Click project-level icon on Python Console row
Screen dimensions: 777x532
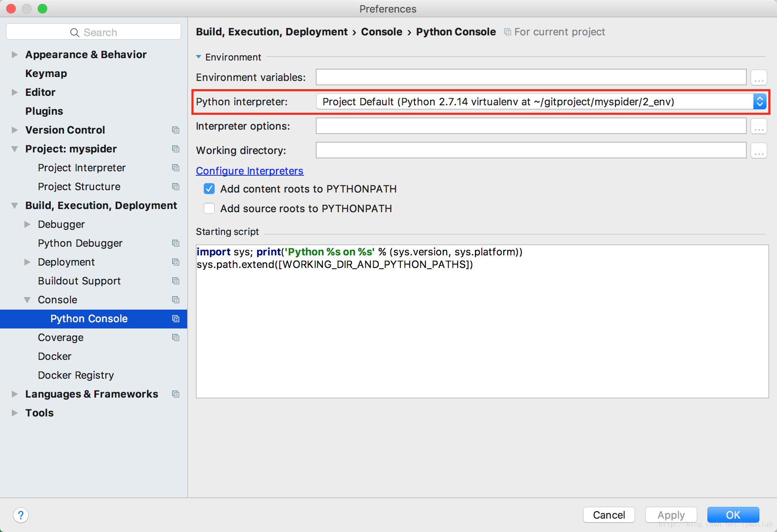tap(176, 319)
